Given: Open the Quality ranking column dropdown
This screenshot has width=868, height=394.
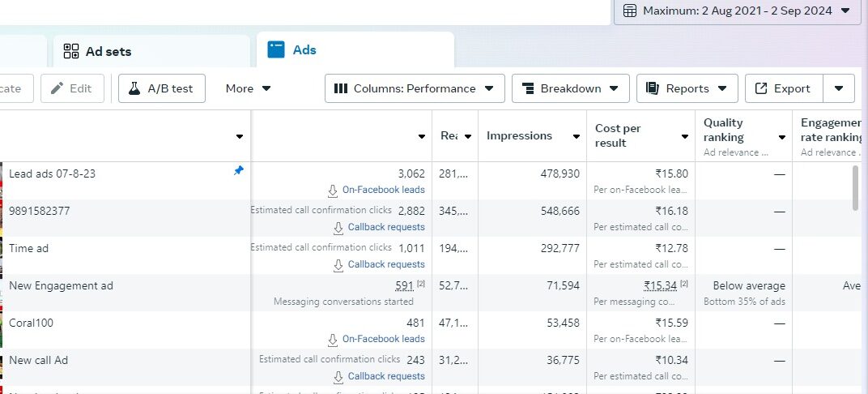Looking at the screenshot, I should 782,137.
